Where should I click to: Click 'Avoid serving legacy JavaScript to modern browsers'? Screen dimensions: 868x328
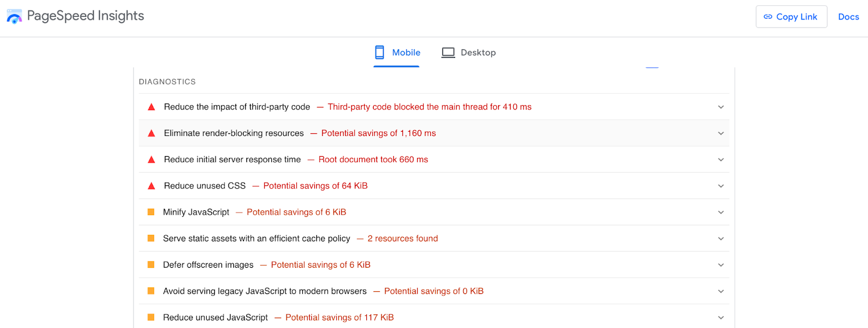[x=265, y=291]
